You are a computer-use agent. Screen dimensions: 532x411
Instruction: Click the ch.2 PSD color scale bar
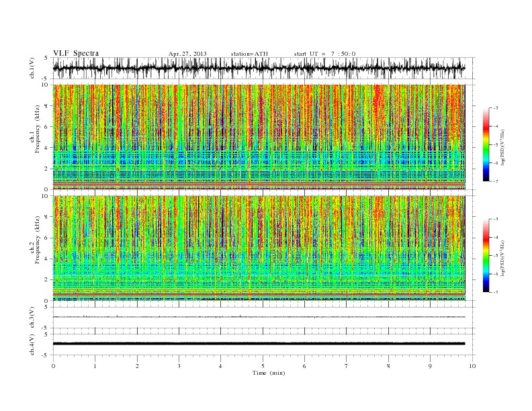[486, 256]
